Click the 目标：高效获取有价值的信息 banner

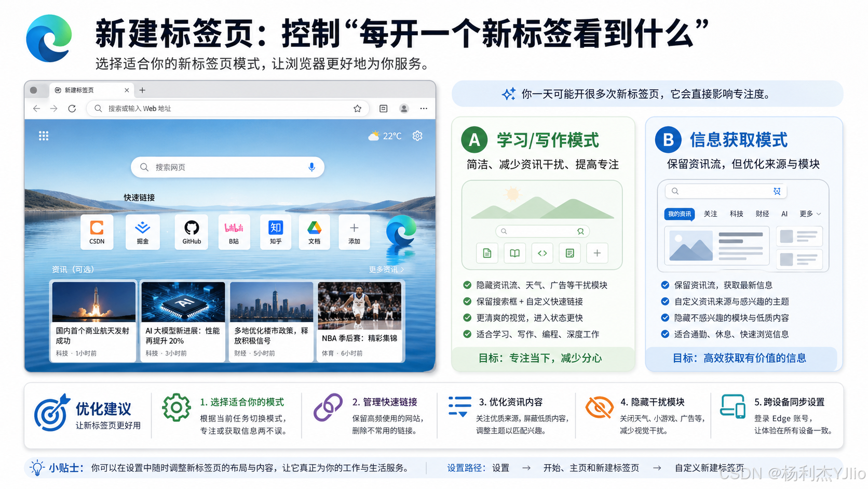point(740,358)
